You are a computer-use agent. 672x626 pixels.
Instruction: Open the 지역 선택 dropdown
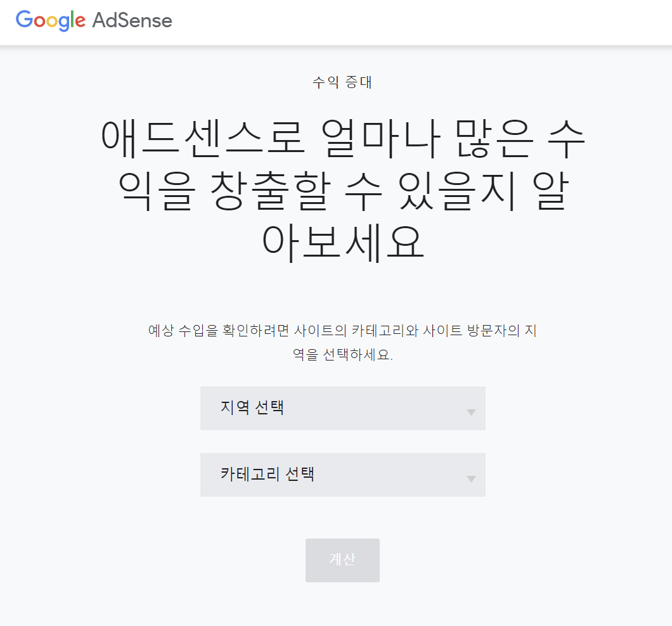click(x=342, y=408)
